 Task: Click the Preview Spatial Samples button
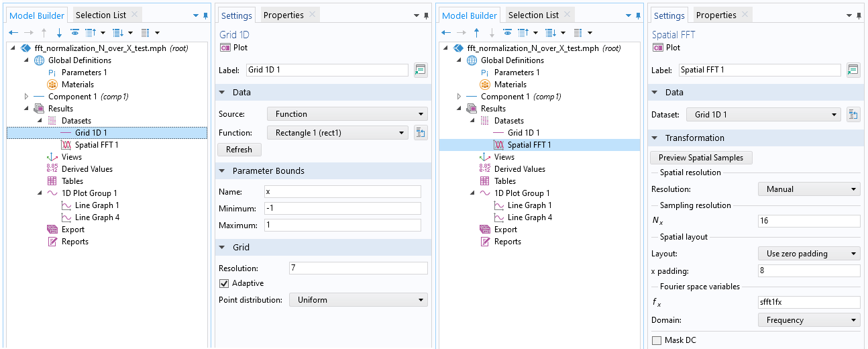click(x=701, y=158)
